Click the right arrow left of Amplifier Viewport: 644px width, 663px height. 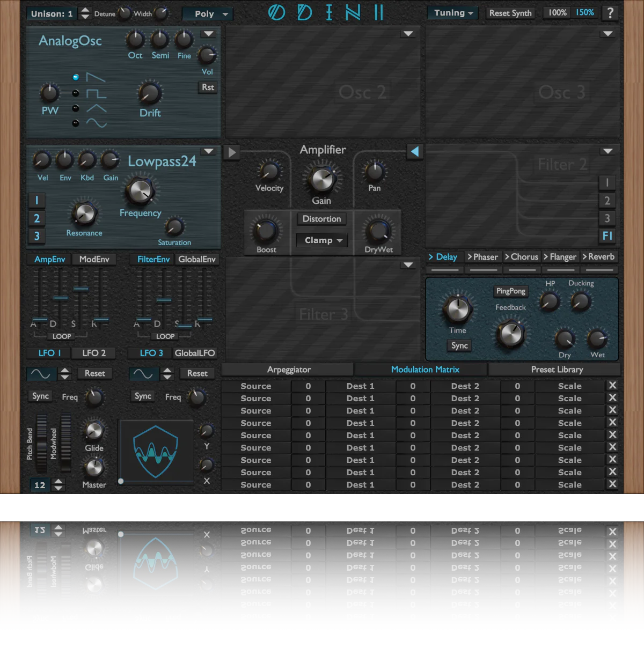coord(232,152)
